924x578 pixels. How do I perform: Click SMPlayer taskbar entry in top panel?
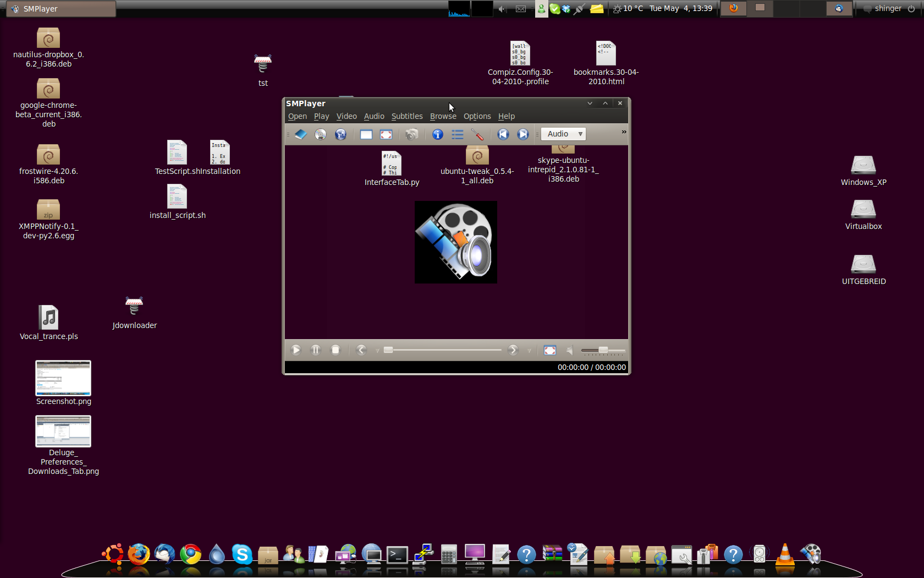pyautogui.click(x=61, y=9)
